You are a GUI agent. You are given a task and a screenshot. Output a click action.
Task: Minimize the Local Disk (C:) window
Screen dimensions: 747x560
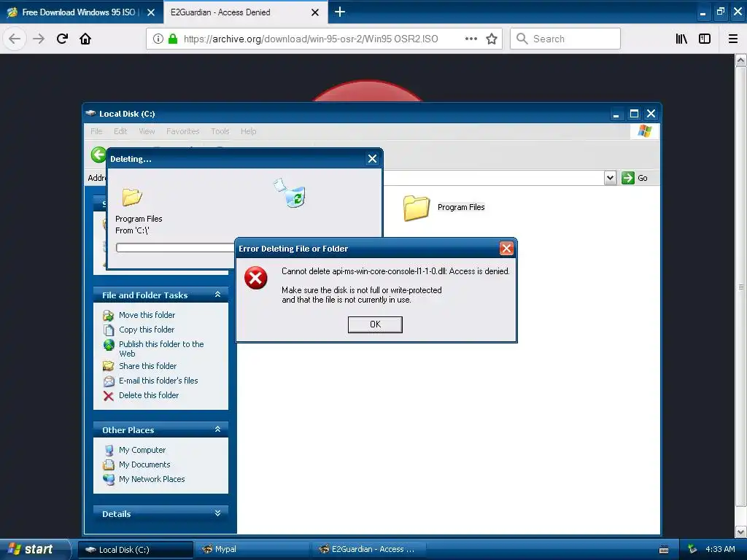(616, 114)
